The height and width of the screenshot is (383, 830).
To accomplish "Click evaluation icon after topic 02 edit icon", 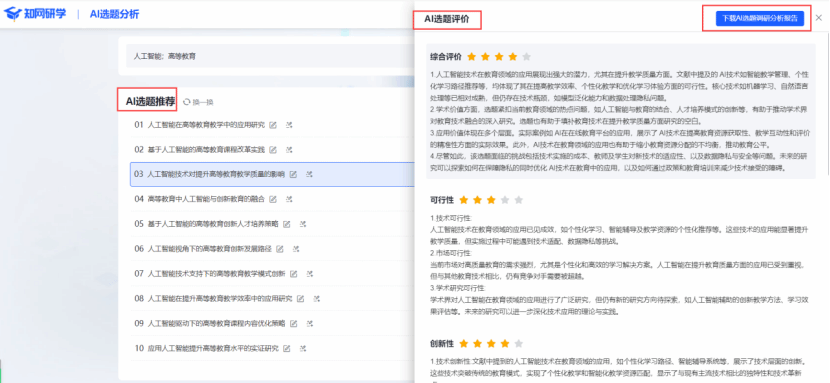I will tap(289, 150).
